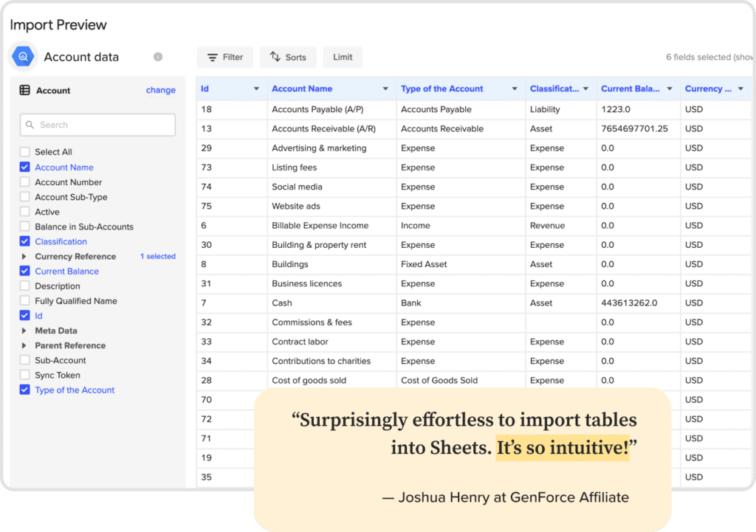Open Current Balance column dropdown arrow
The image size is (756, 532).
point(670,89)
